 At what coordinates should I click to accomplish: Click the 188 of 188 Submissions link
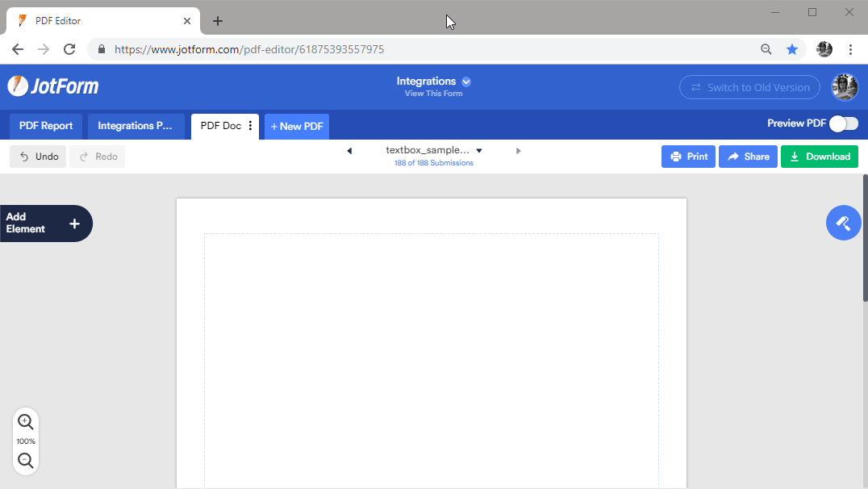[x=433, y=163]
